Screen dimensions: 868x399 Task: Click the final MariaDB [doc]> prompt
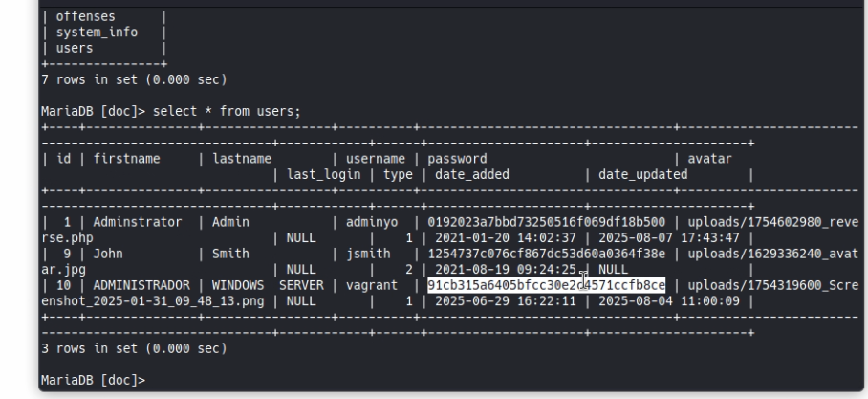(93, 380)
